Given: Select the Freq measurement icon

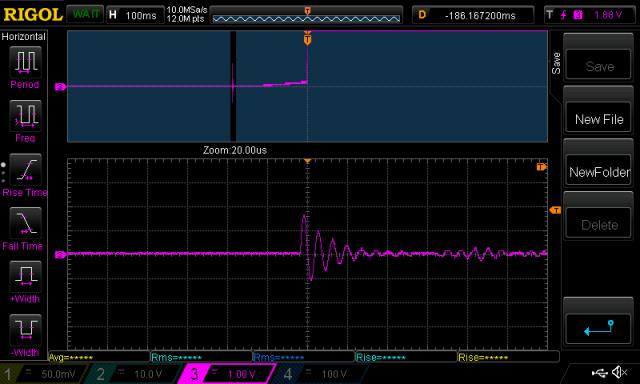Looking at the screenshot, I should tap(25, 115).
